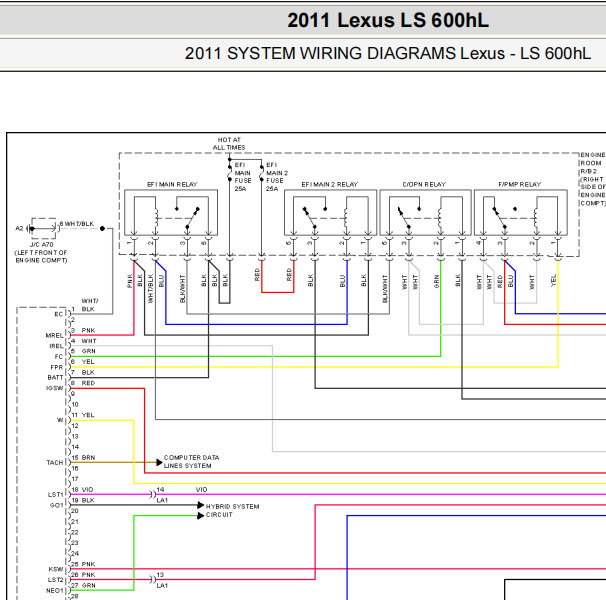Click pin label "7 BLK"

point(83,372)
